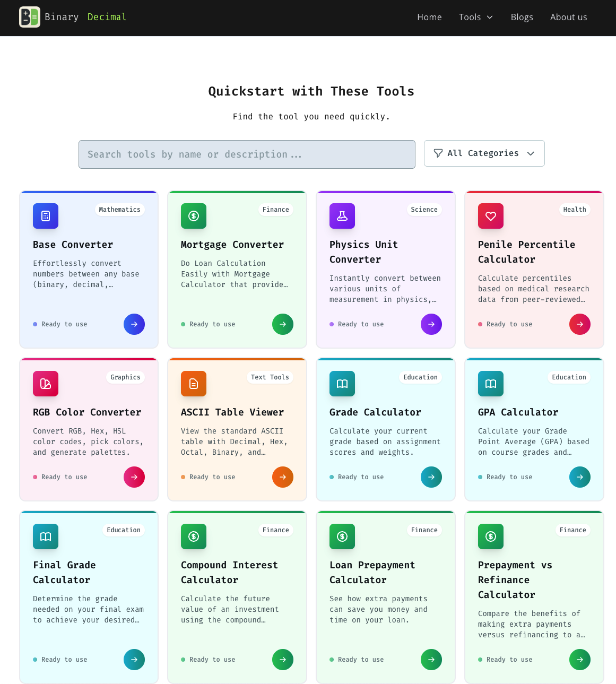Image resolution: width=616 pixels, height=684 pixels.
Task: Navigate to About us
Action: (x=568, y=17)
